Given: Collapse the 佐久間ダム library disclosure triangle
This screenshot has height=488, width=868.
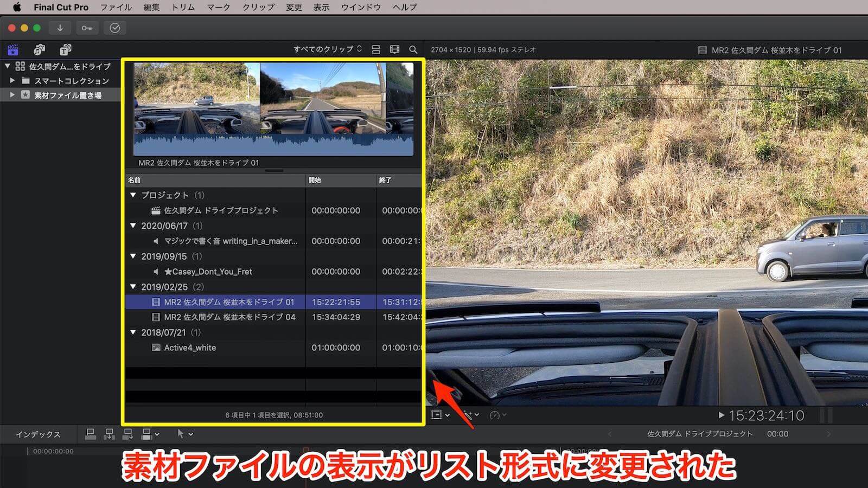Looking at the screenshot, I should [8, 66].
